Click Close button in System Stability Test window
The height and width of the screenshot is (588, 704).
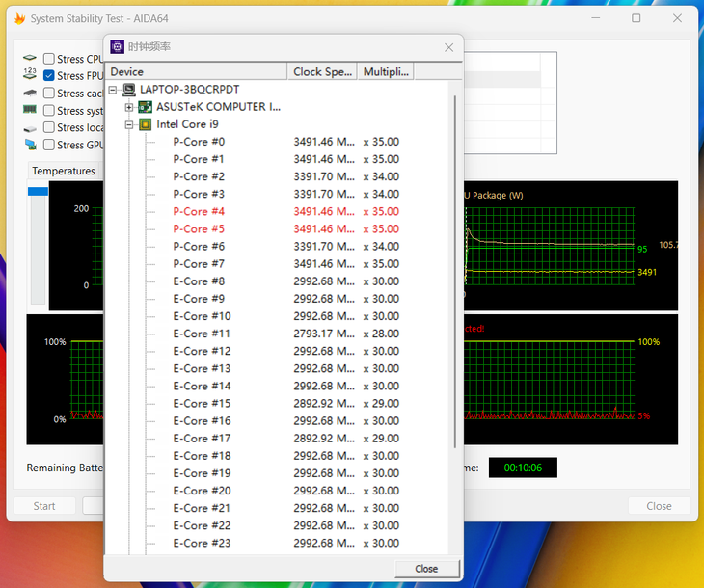click(x=659, y=506)
